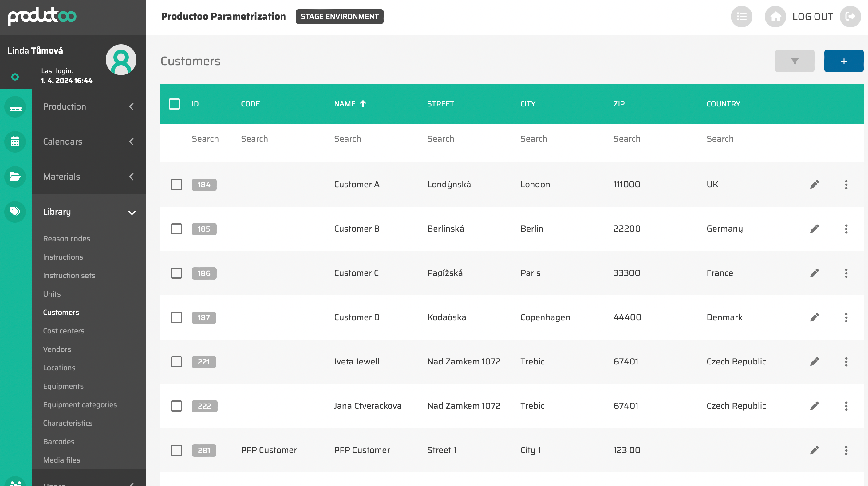Click the log out arrow icon
The width and height of the screenshot is (868, 486).
coord(850,17)
